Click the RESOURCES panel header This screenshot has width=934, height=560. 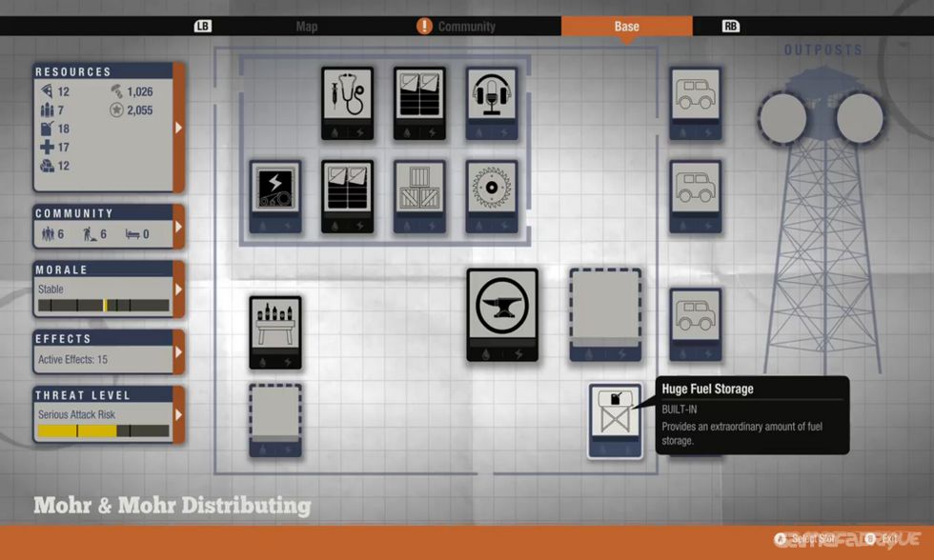pyautogui.click(x=103, y=71)
